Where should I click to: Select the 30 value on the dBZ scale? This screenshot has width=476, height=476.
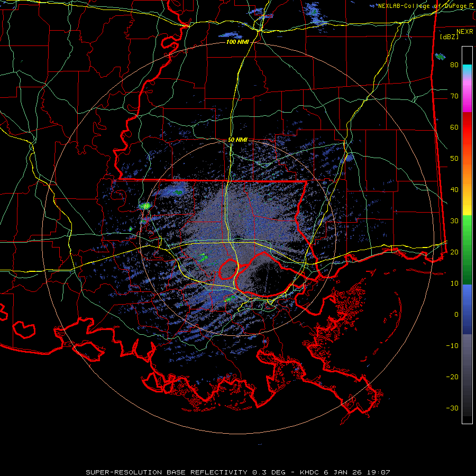pyautogui.click(x=454, y=221)
